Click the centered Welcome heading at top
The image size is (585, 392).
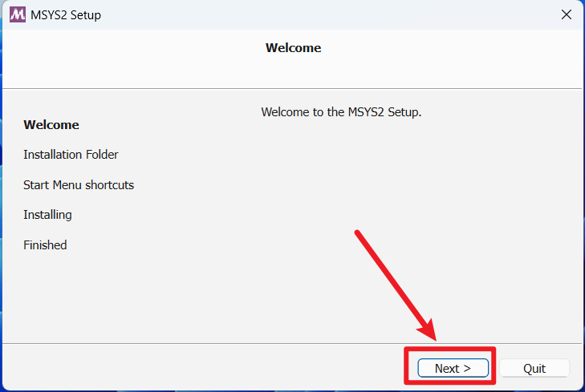(x=293, y=48)
